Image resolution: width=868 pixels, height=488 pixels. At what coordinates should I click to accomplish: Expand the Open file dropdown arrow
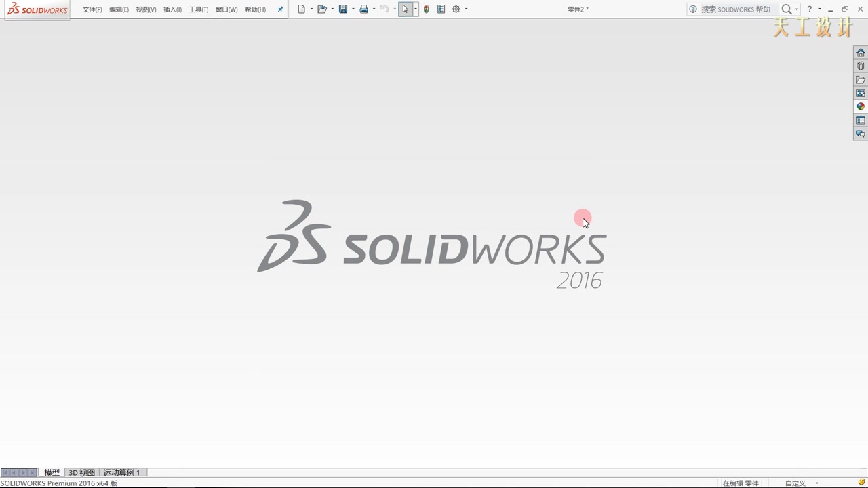(332, 9)
